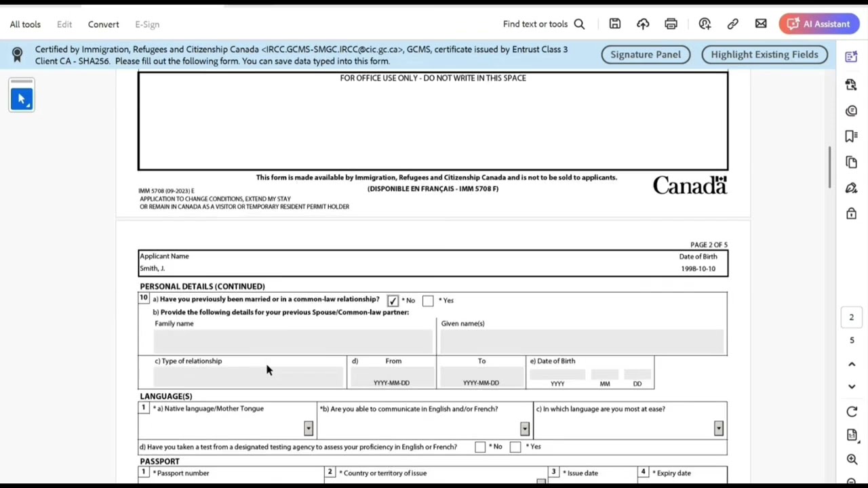Click the Date of Birth year field
Screen dimensions: 868x488
[557, 374]
